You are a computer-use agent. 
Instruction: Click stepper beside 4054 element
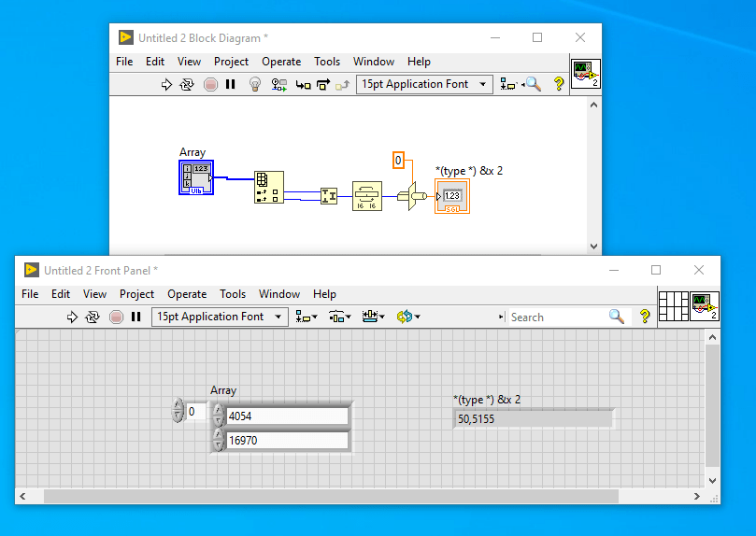219,416
